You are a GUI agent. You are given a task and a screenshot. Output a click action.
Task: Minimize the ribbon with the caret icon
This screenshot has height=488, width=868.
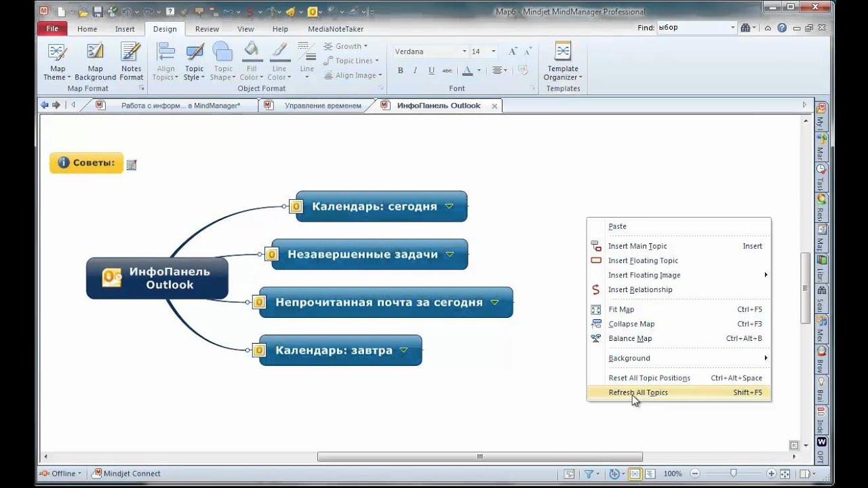[x=768, y=28]
